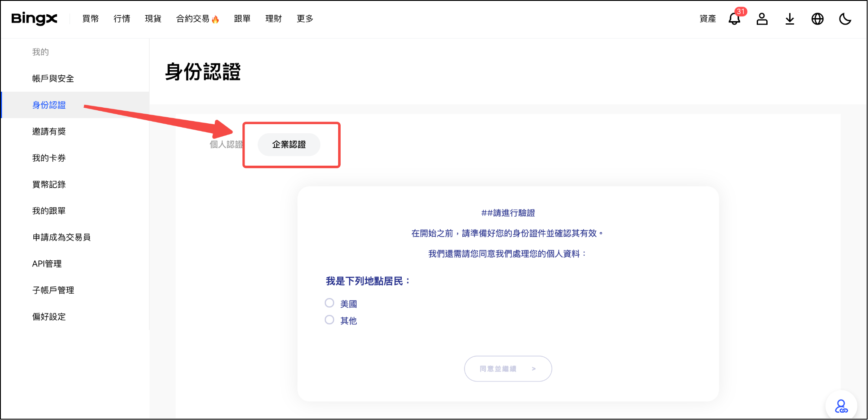Switch to the 個人認證 tab

click(226, 144)
